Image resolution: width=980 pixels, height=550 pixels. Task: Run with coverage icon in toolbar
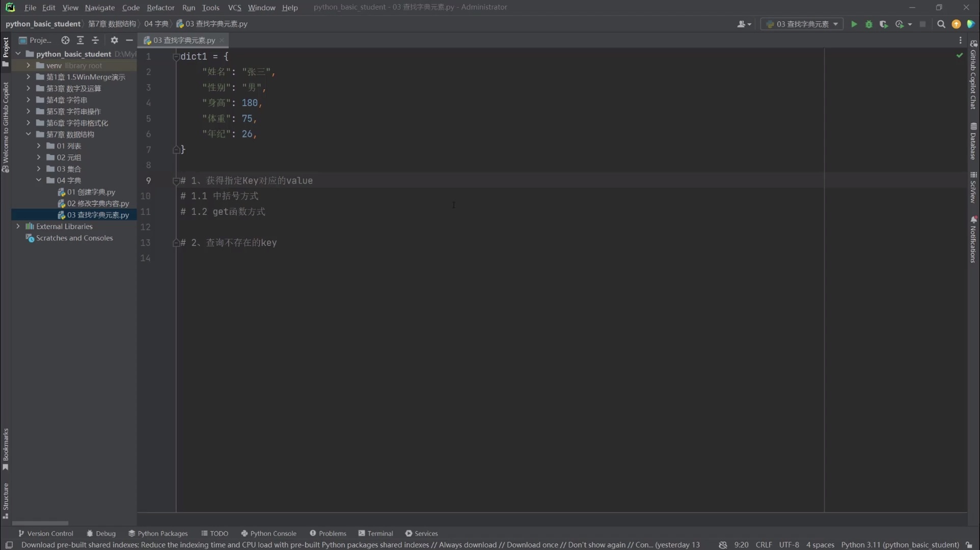click(x=884, y=24)
